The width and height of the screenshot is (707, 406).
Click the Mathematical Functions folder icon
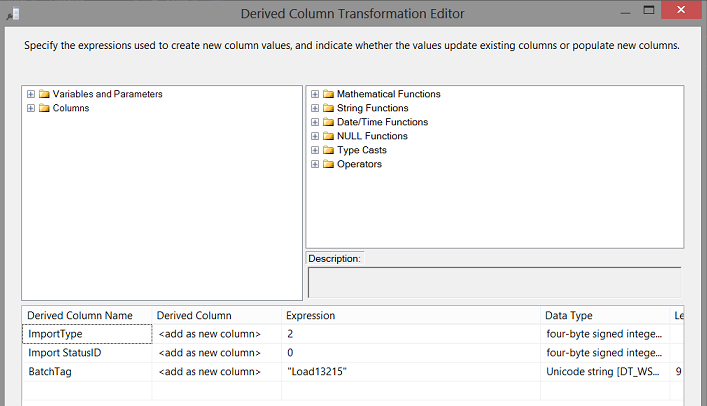[x=328, y=94]
